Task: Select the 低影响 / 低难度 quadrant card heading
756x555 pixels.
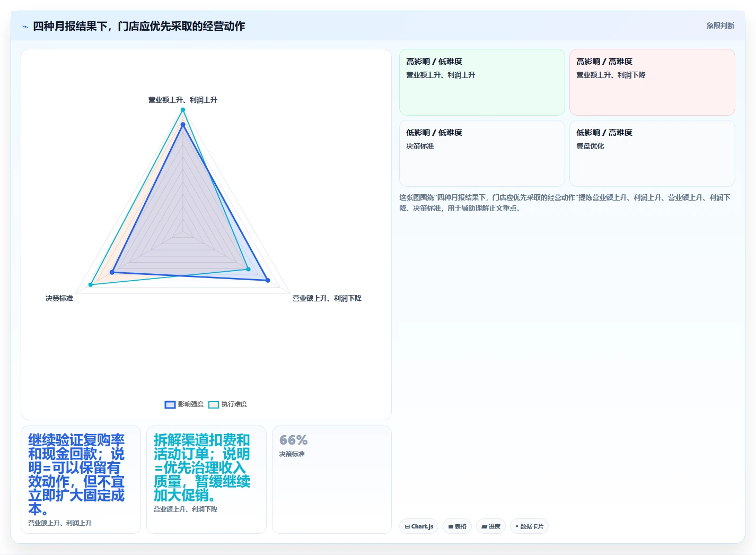Action: click(434, 133)
